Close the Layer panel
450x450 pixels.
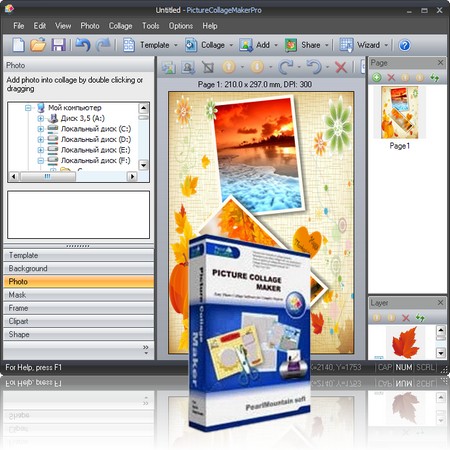pos(440,303)
